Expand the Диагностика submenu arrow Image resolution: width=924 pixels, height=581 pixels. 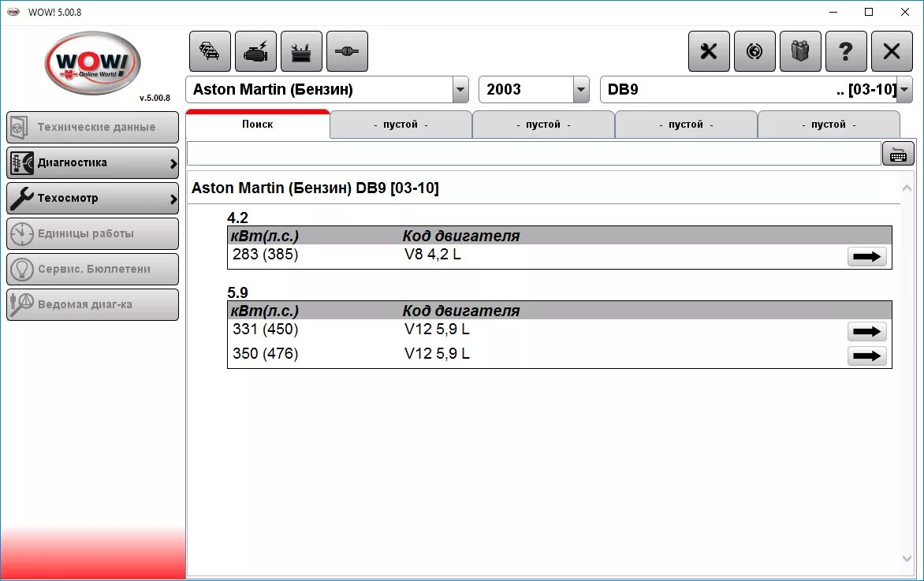click(173, 164)
